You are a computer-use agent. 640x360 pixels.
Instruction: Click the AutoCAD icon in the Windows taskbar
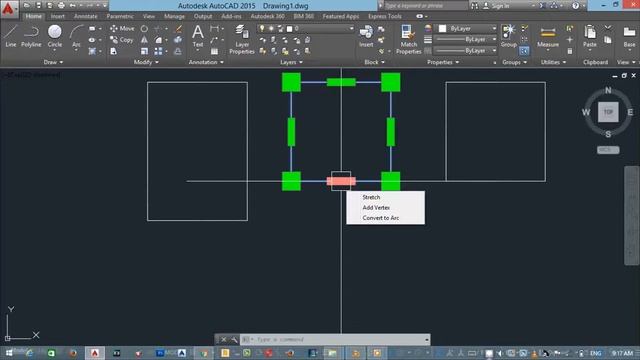pyautogui.click(x=95, y=353)
